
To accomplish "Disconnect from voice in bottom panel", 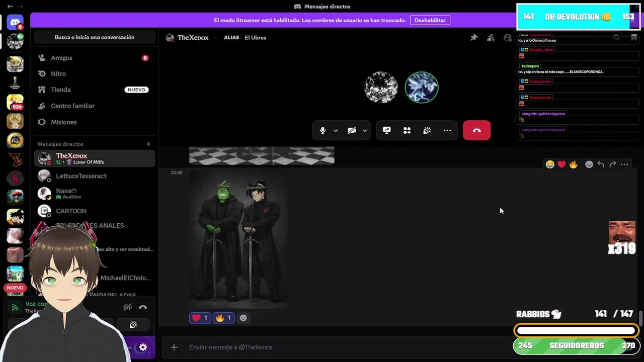I will click(143, 307).
